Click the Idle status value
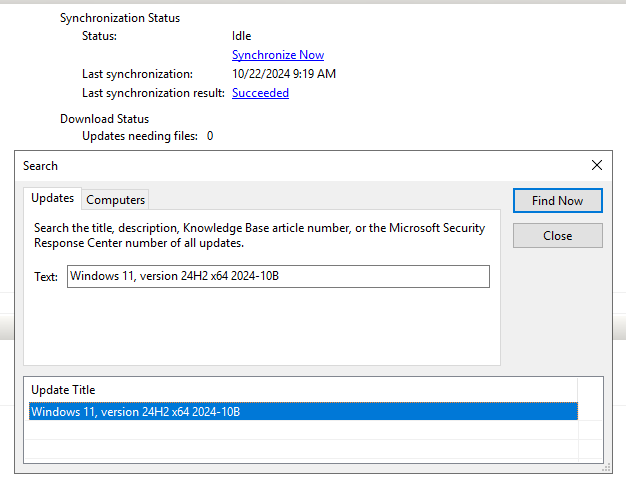 tap(242, 36)
